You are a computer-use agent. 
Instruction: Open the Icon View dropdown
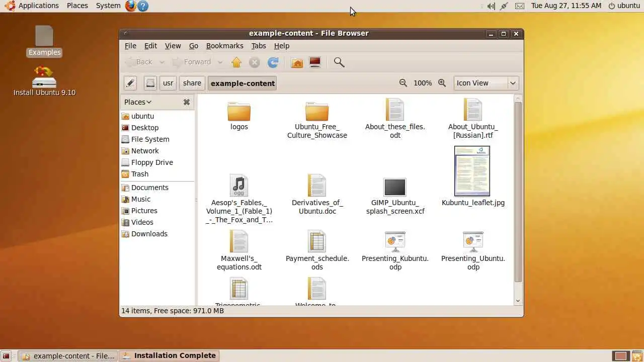(x=486, y=83)
